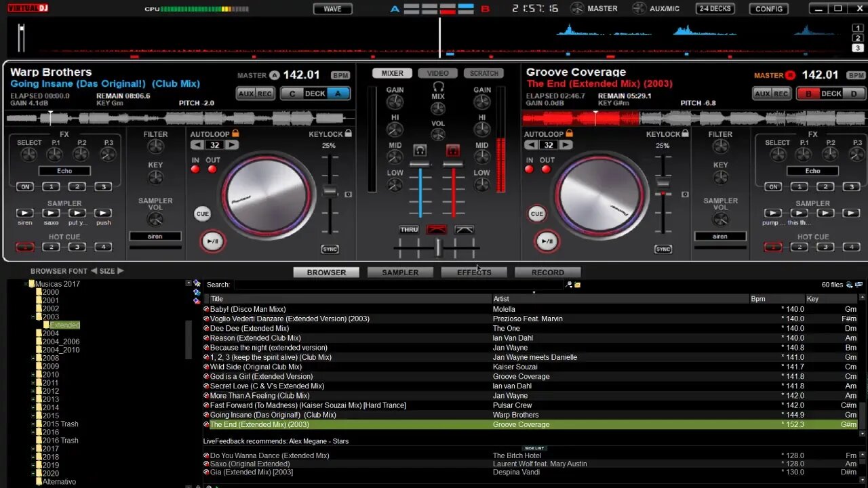The height and width of the screenshot is (488, 868).
Task: Switch to 2-4 DECKS layout
Action: click(715, 9)
